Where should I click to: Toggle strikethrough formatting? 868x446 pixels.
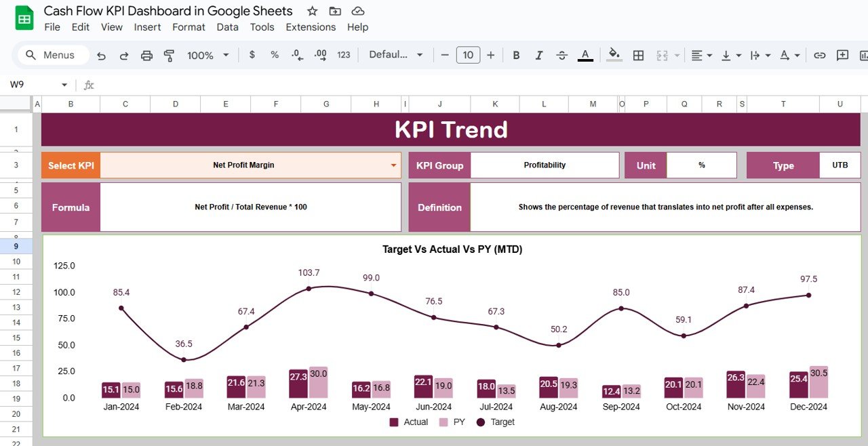coord(561,55)
